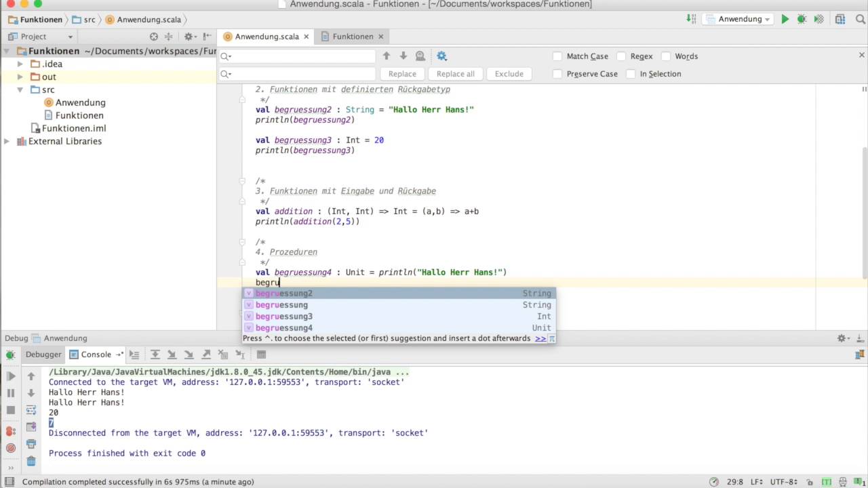Run to Cursor icon in debugger toolbar
Screen dimensions: 868x488
[240, 354]
